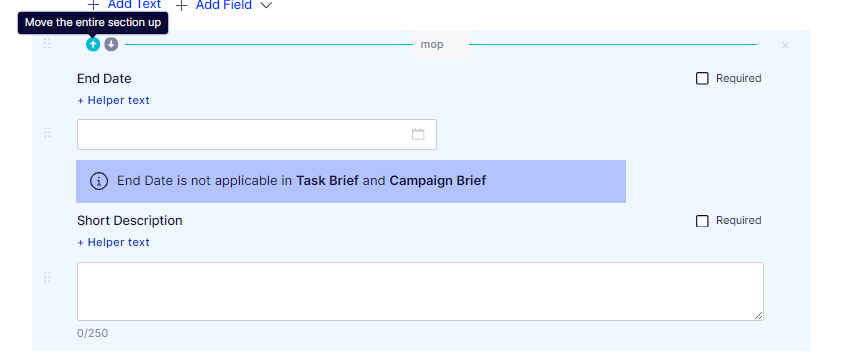Add helper text under End Date
The width and height of the screenshot is (846, 364).
[113, 100]
